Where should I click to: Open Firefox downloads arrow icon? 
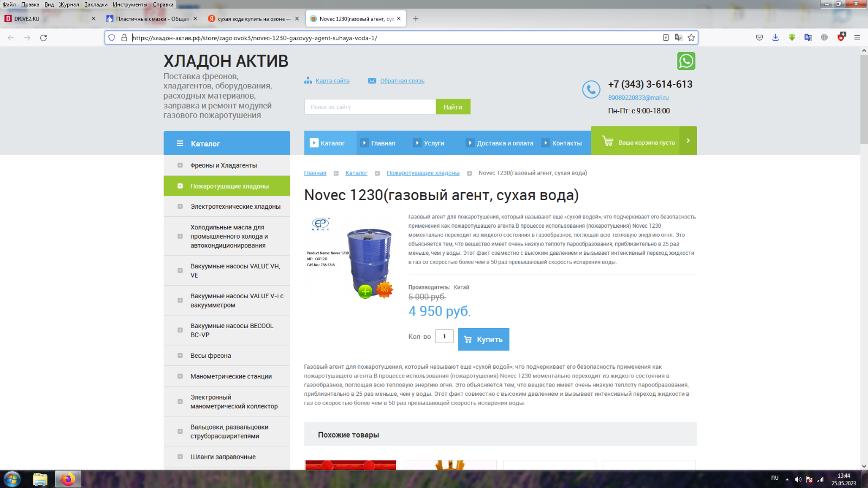pyautogui.click(x=776, y=37)
